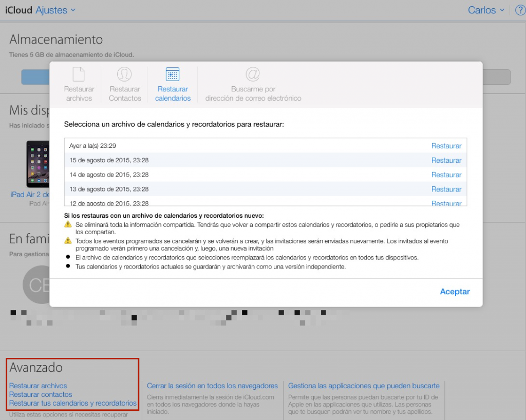Image resolution: width=526 pixels, height=420 pixels.
Task: Click the Avanzado heading
Action: 36,368
